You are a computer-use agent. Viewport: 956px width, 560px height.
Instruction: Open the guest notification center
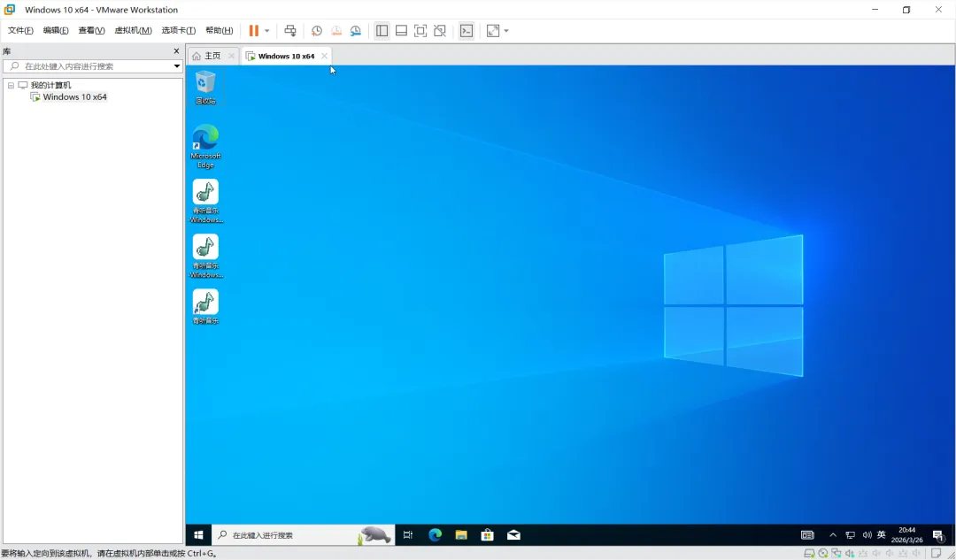point(938,535)
